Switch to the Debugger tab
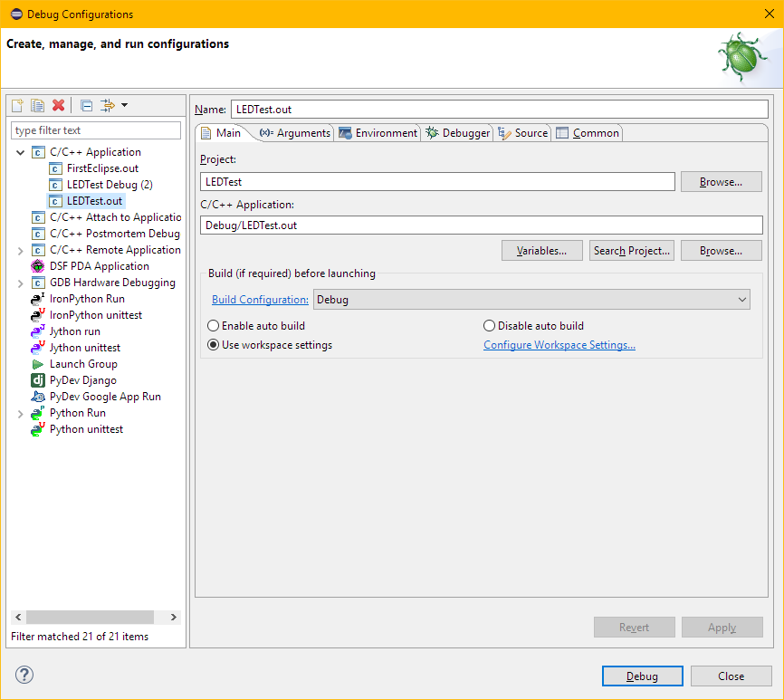The width and height of the screenshot is (784, 700). [x=458, y=133]
